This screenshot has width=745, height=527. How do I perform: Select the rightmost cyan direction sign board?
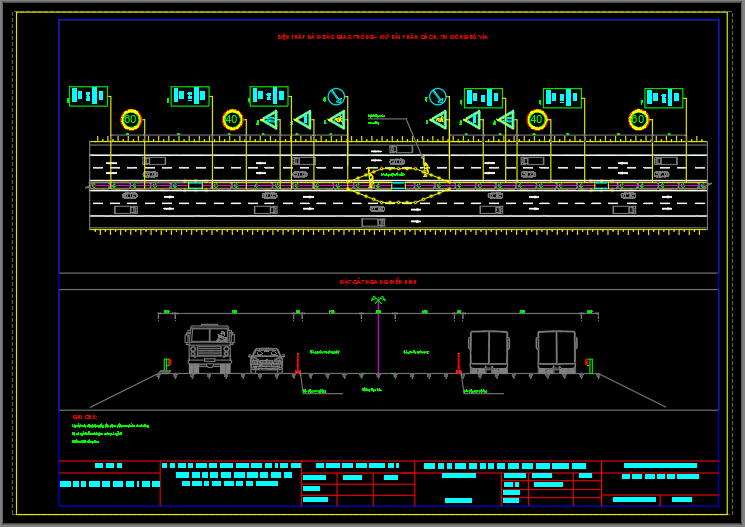(663, 97)
